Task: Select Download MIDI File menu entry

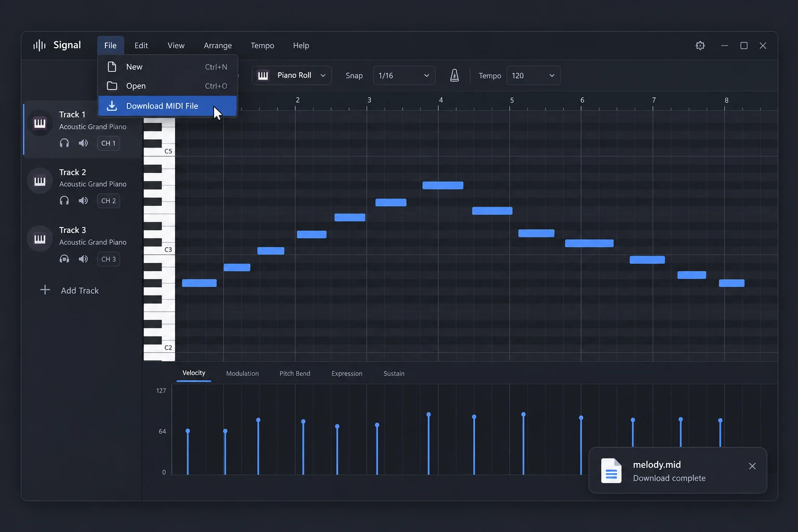Action: (167, 105)
